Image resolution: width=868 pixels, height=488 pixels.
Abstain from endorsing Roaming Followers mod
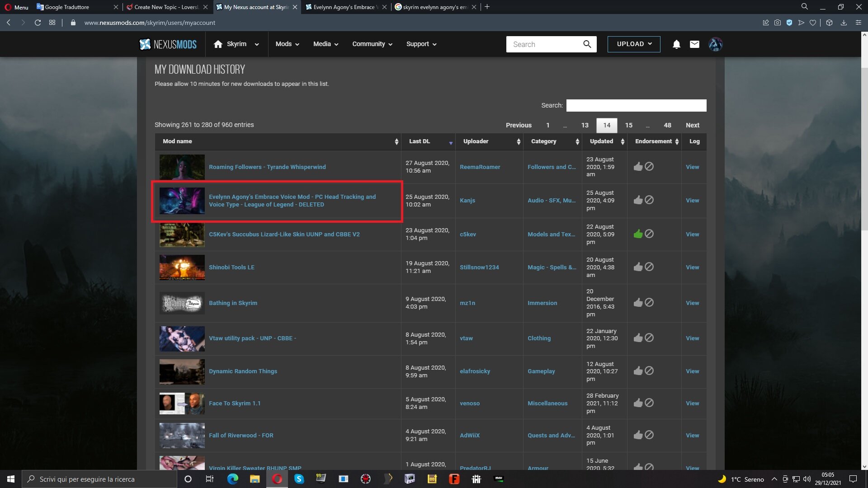tap(649, 167)
